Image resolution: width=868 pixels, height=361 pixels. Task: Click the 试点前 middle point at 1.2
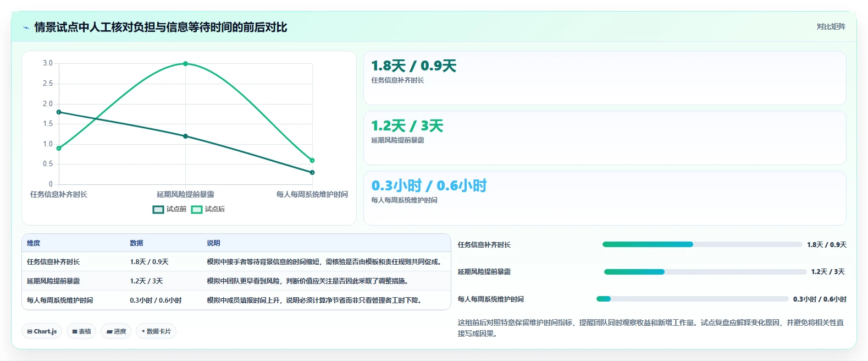point(185,136)
